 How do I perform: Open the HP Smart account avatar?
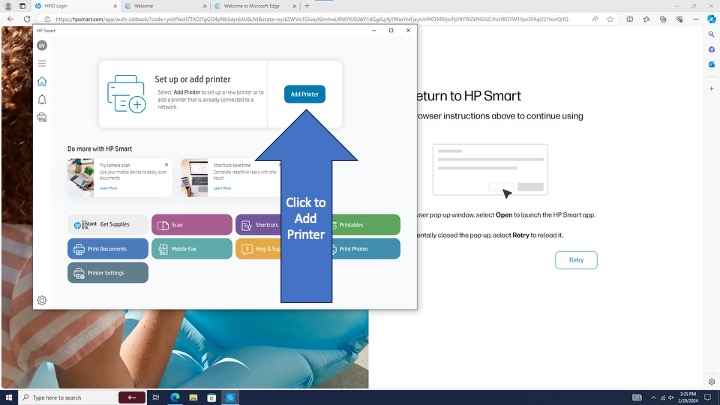click(x=42, y=45)
